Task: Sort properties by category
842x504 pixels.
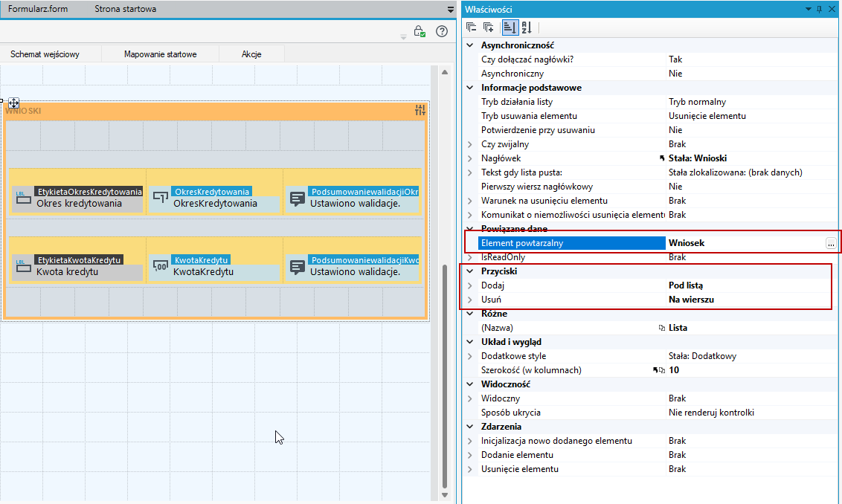Action: point(510,28)
